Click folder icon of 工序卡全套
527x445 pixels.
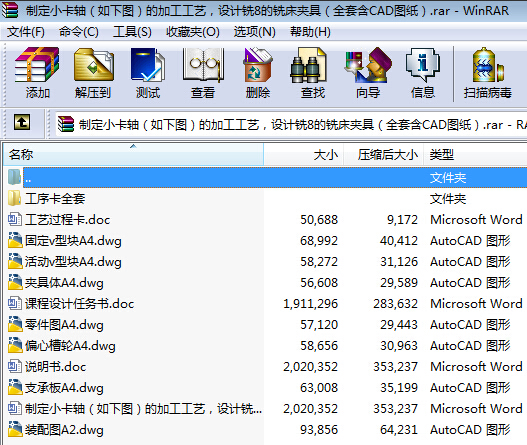point(14,198)
